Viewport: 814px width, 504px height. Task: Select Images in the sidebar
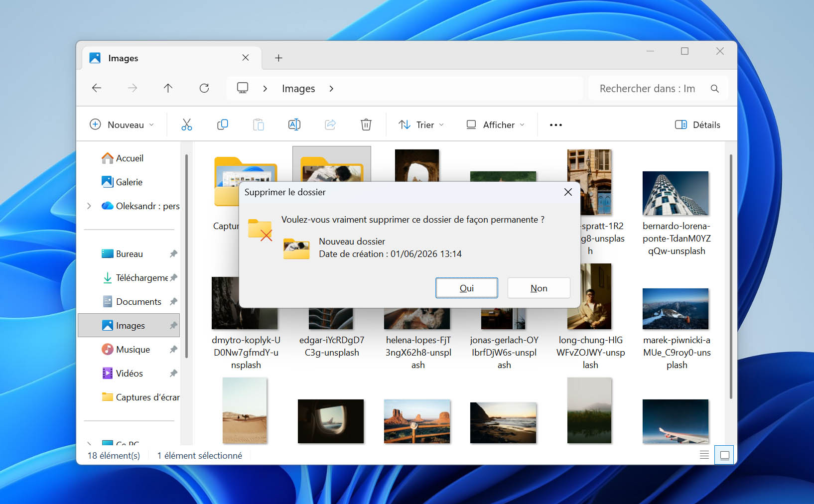coord(129,325)
